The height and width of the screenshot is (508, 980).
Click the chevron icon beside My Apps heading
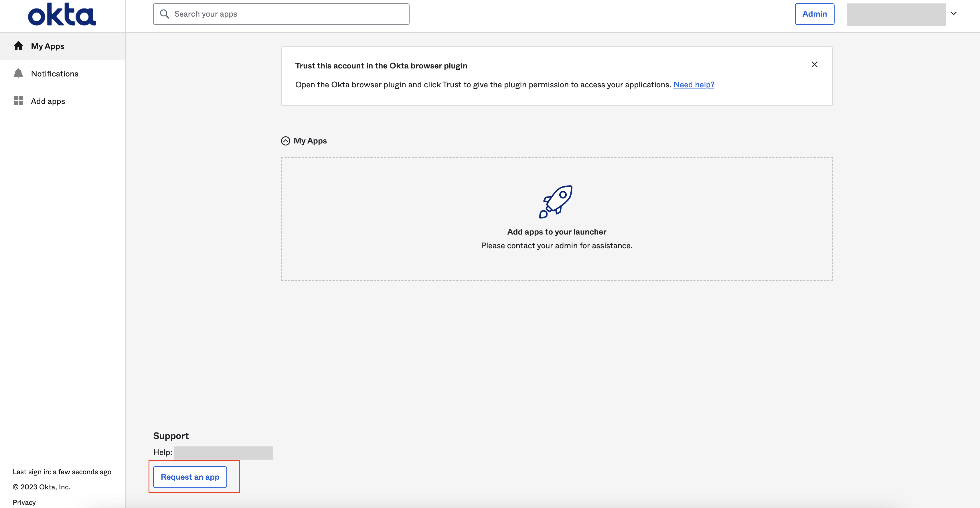point(285,140)
